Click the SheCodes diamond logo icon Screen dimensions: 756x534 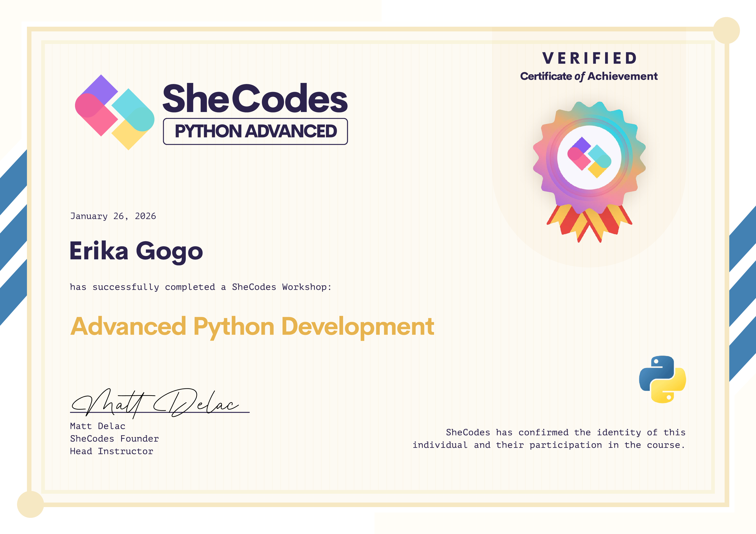pyautogui.click(x=115, y=112)
